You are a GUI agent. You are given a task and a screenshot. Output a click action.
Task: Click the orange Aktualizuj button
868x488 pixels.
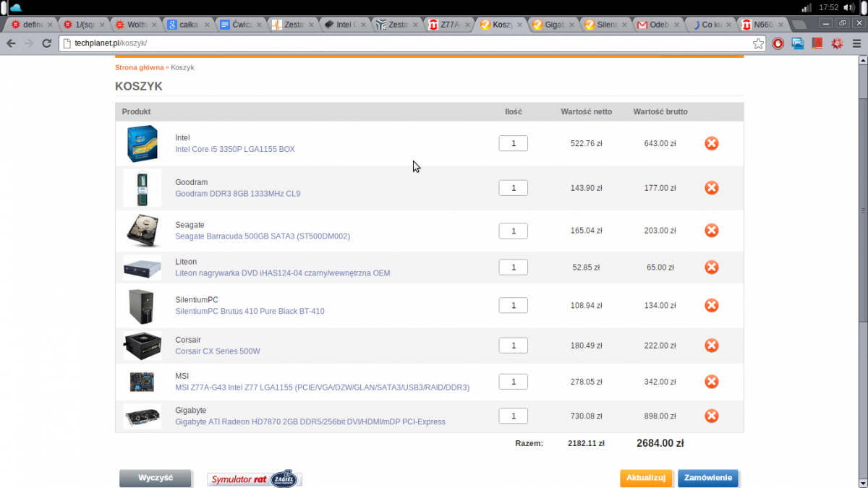coord(646,479)
